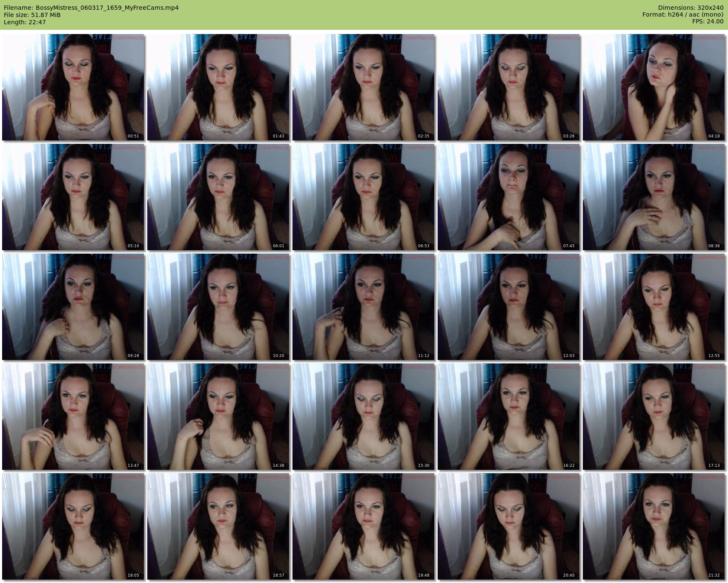Viewport: 728px width, 583px height.
Task: Click the Dimensions 320x240 header text
Action: 691,8
